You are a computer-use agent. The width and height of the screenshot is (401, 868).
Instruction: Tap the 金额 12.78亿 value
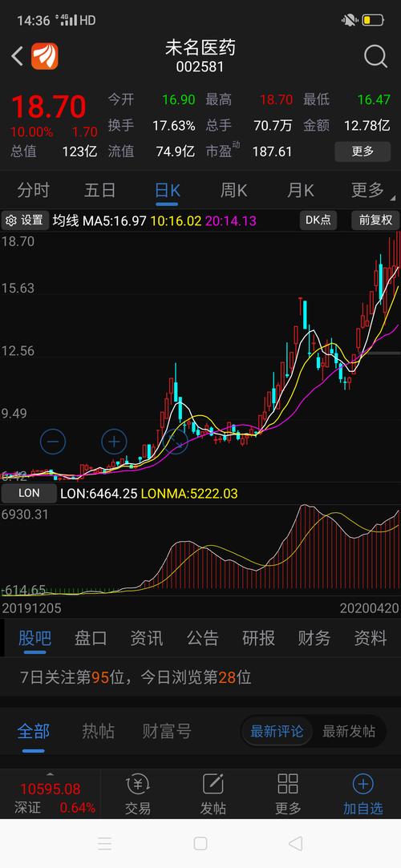pos(367,126)
